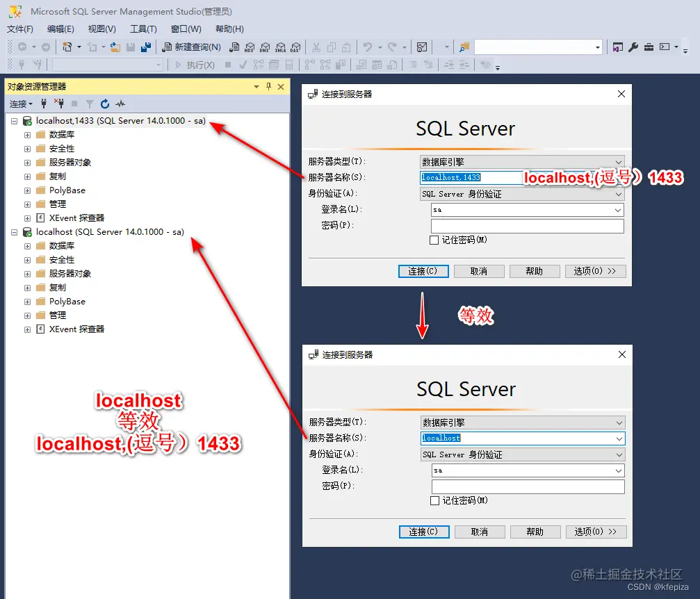
Task: Open 服务器类型 dropdown in lower dialog
Action: tap(619, 422)
